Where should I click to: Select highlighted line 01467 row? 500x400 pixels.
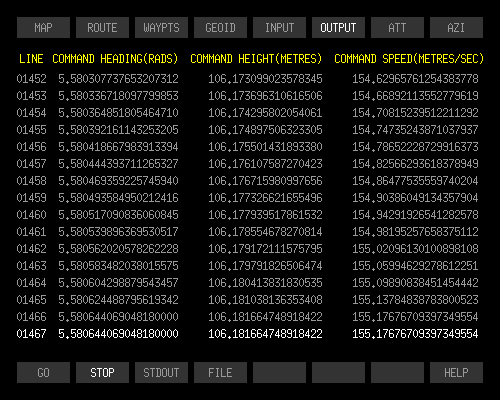point(247,334)
